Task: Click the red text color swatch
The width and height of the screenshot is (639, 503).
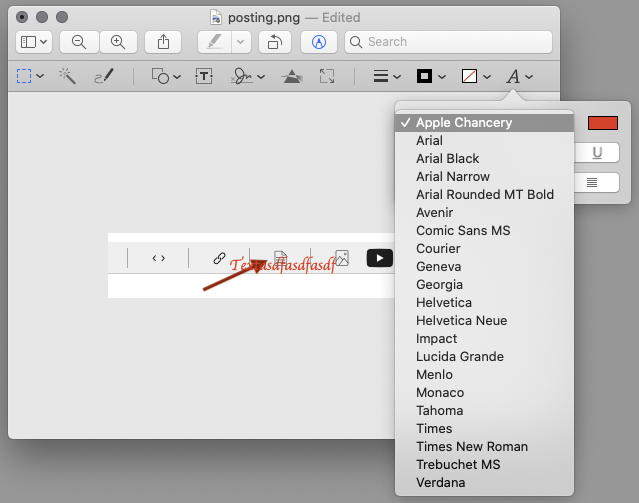Action: (603, 123)
